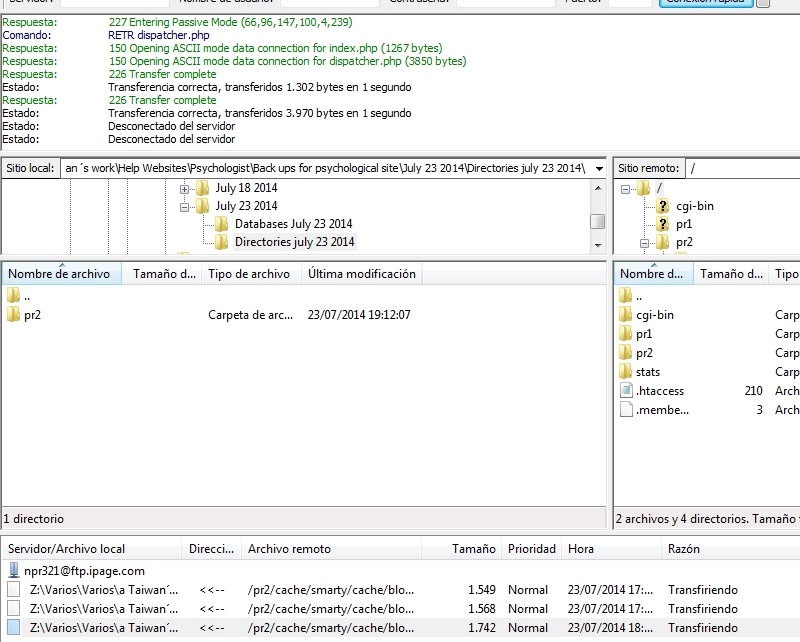The width and height of the screenshot is (800, 642).
Task: Click the 'Transfiriendo' status of the 1.742 transfer
Action: (x=703, y=628)
